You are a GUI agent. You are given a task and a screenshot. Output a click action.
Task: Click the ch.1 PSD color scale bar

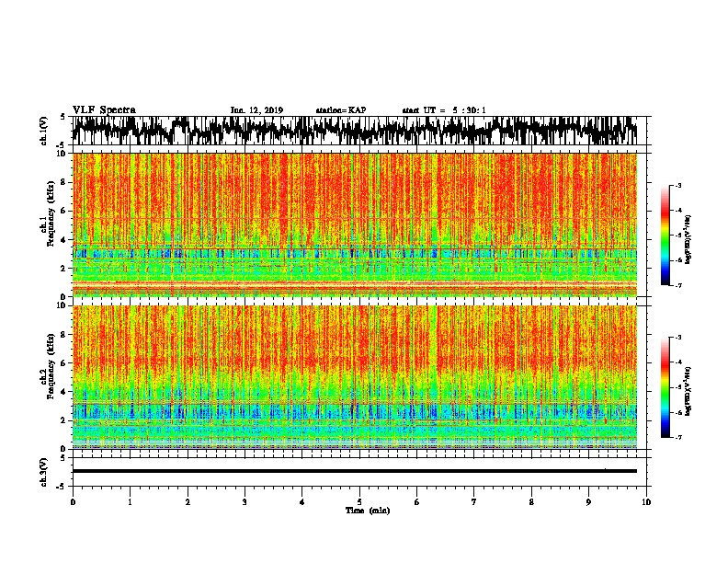click(x=665, y=236)
